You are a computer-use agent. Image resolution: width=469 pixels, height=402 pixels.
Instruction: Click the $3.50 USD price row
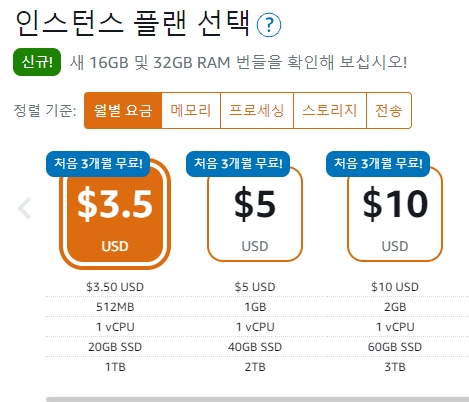tap(115, 287)
